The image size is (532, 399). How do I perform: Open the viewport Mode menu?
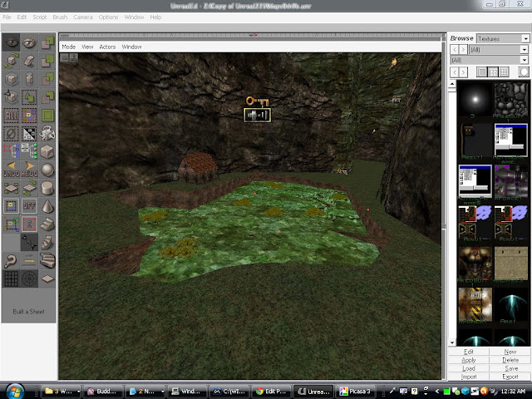point(69,47)
